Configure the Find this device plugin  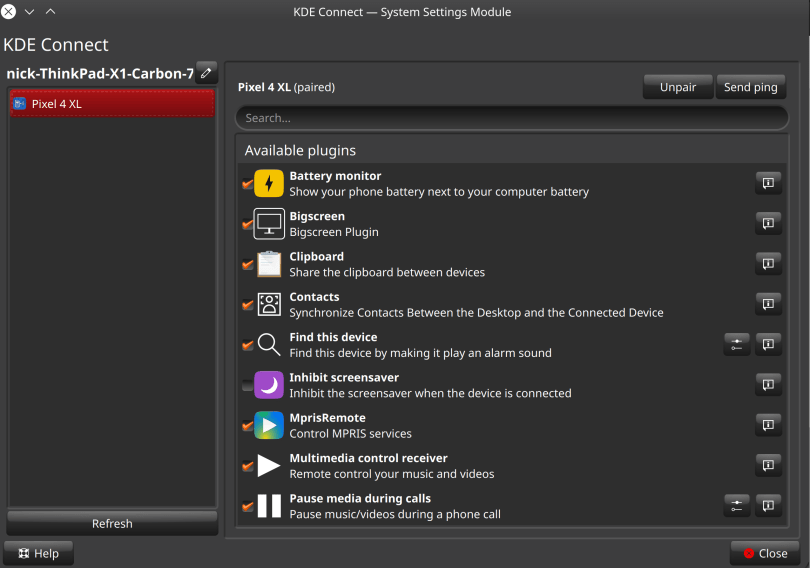point(737,344)
